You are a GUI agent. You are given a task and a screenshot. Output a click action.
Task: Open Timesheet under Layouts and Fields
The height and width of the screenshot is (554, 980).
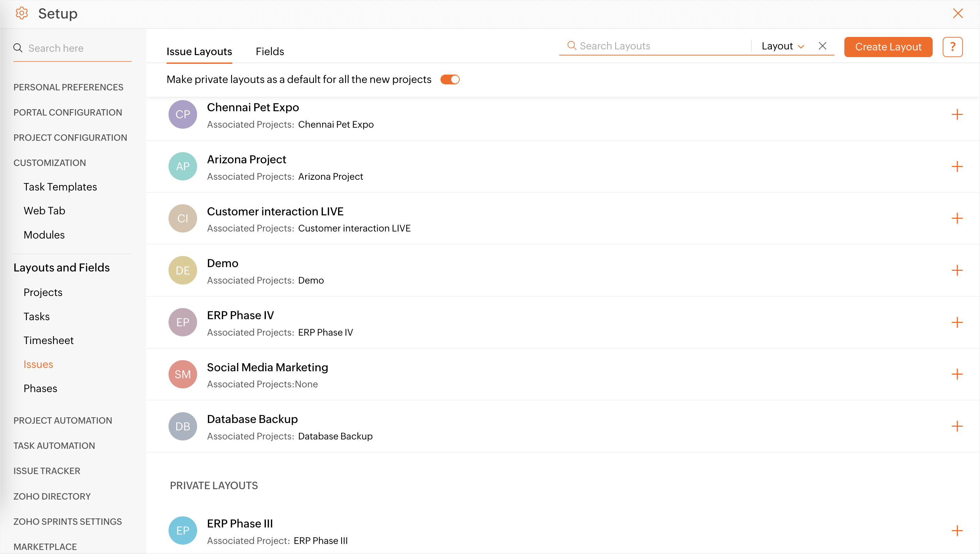(x=48, y=340)
